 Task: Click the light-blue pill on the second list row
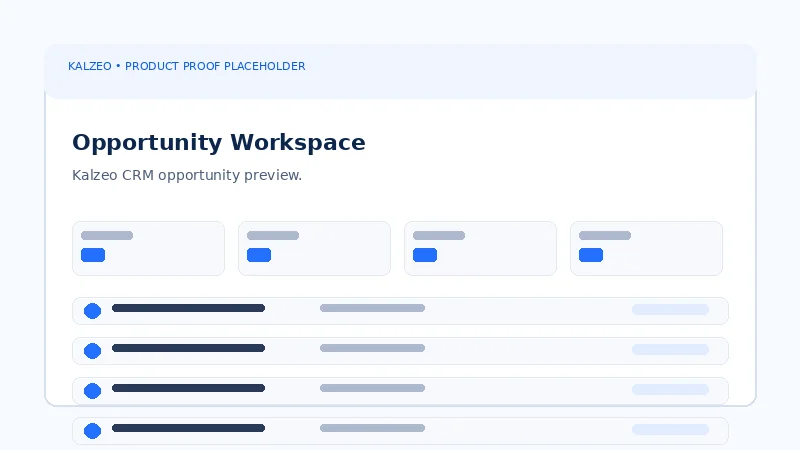(670, 349)
